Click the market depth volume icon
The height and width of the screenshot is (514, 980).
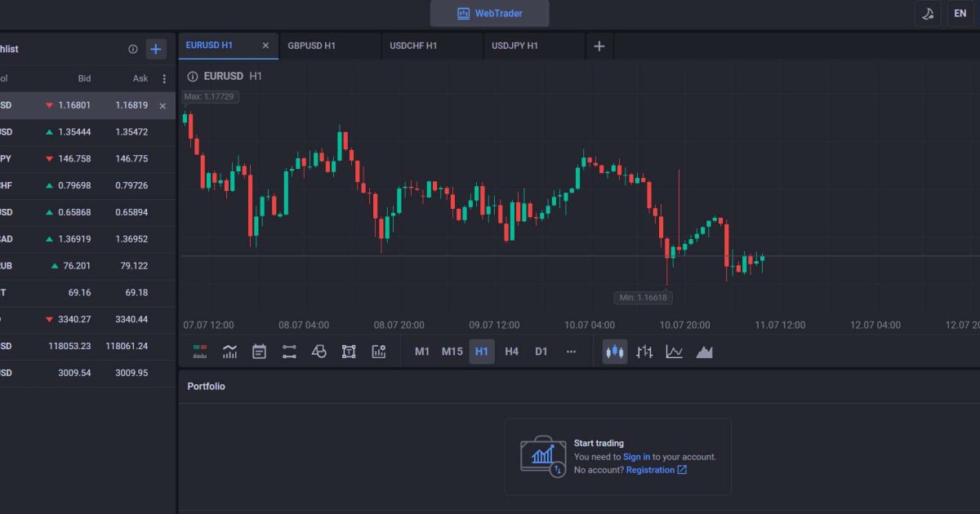pyautogui.click(x=200, y=352)
